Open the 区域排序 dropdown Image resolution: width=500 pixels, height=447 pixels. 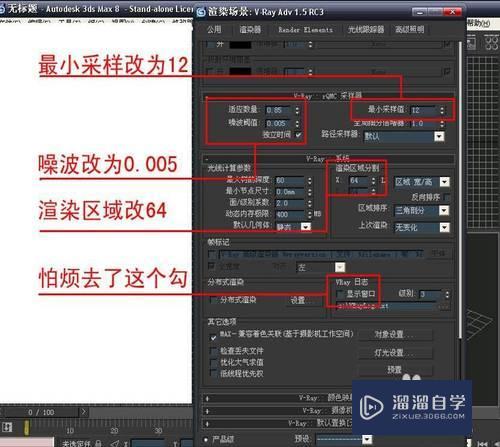(444, 210)
